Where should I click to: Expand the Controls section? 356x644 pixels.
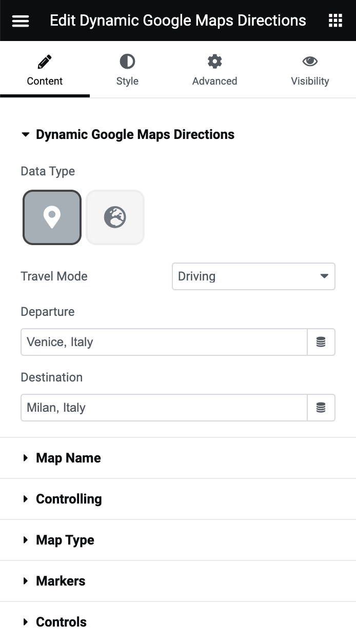click(x=61, y=622)
